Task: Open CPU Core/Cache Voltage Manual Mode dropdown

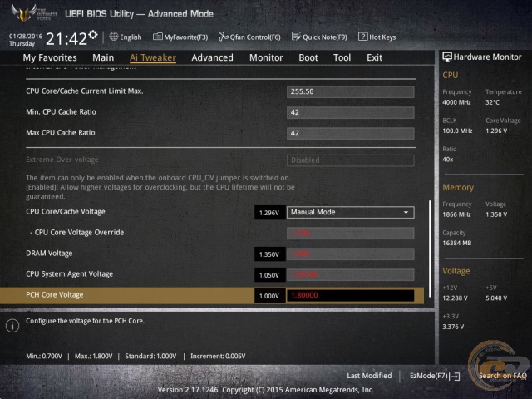Action: (351, 213)
